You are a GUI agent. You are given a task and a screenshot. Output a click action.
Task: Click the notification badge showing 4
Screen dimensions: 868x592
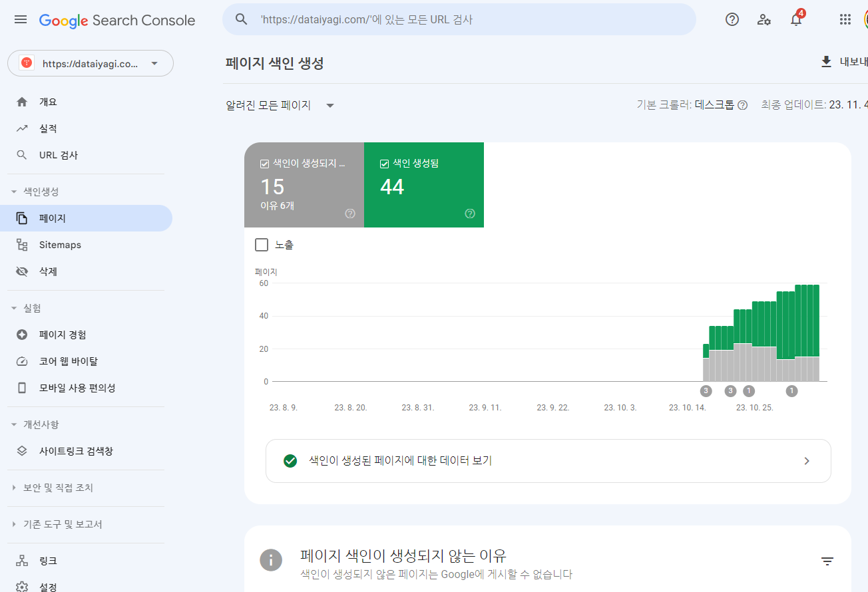(801, 13)
